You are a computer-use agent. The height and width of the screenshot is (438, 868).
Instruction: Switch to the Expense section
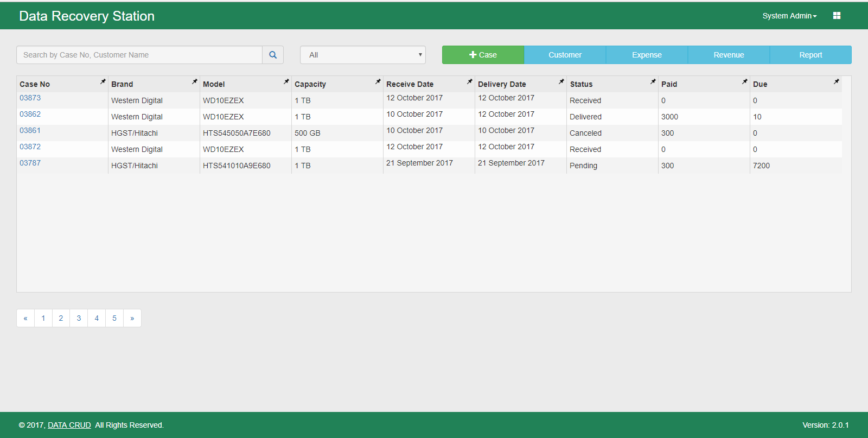coord(647,55)
